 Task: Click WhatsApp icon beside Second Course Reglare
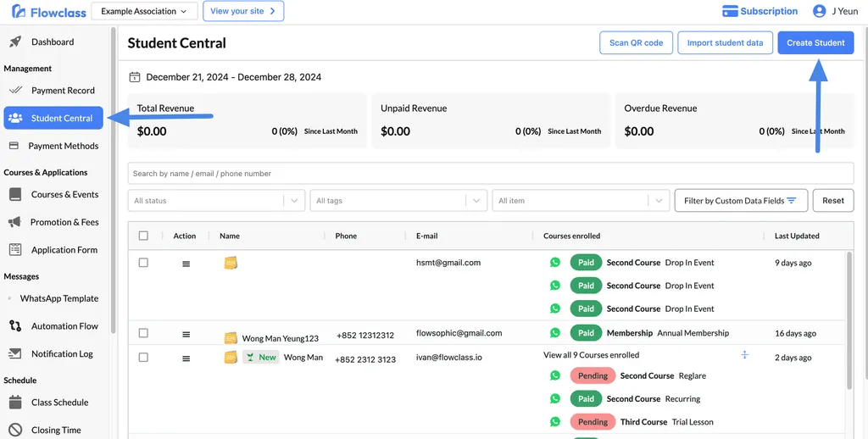(555, 375)
